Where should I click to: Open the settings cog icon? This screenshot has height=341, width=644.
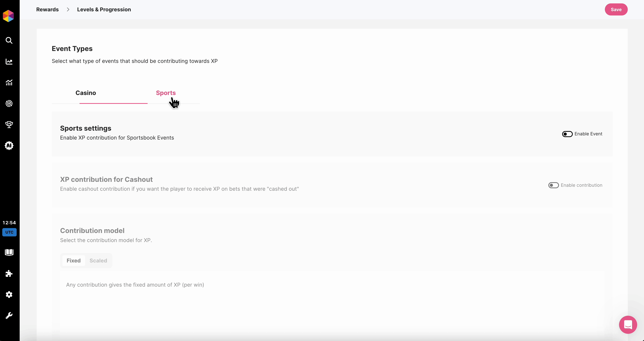point(9,295)
